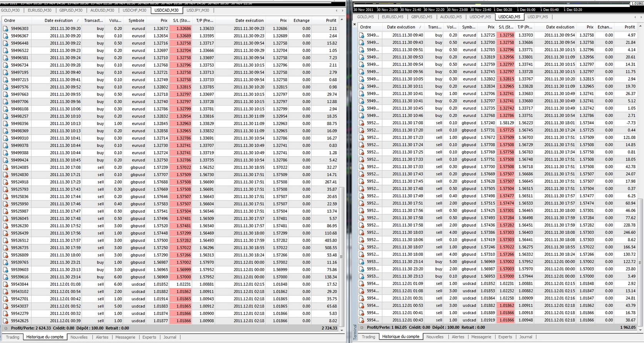The width and height of the screenshot is (644, 343).
Task: Open the EURUSD,M30 chart tab
Action: point(39,10)
